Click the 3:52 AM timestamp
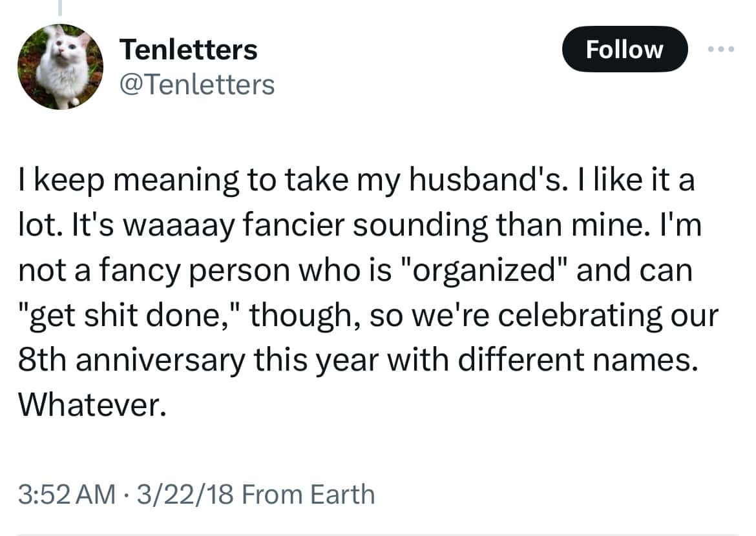This screenshot has width=756, height=536. [67, 495]
